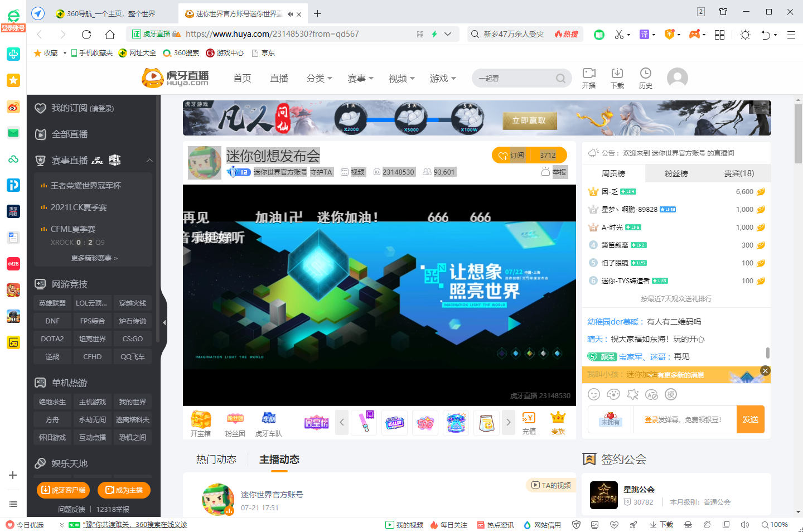Image resolution: width=803 pixels, height=532 pixels.
Task: Collapse the 赛事直播 section chevron
Action: (x=149, y=161)
